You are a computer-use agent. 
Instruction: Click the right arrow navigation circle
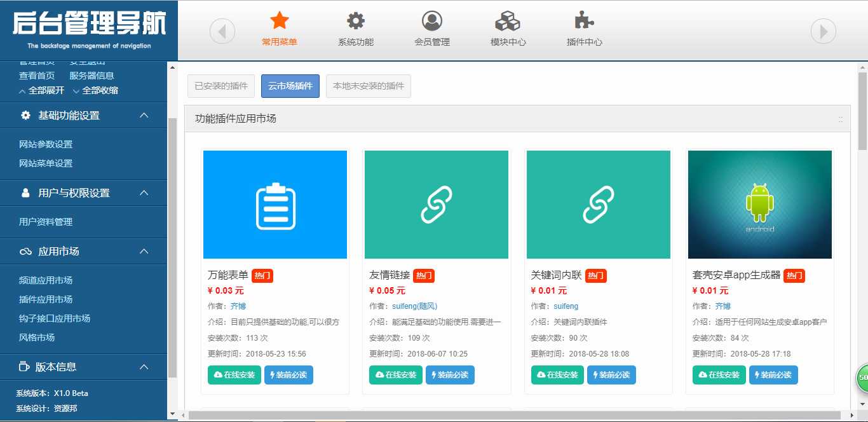click(x=824, y=31)
